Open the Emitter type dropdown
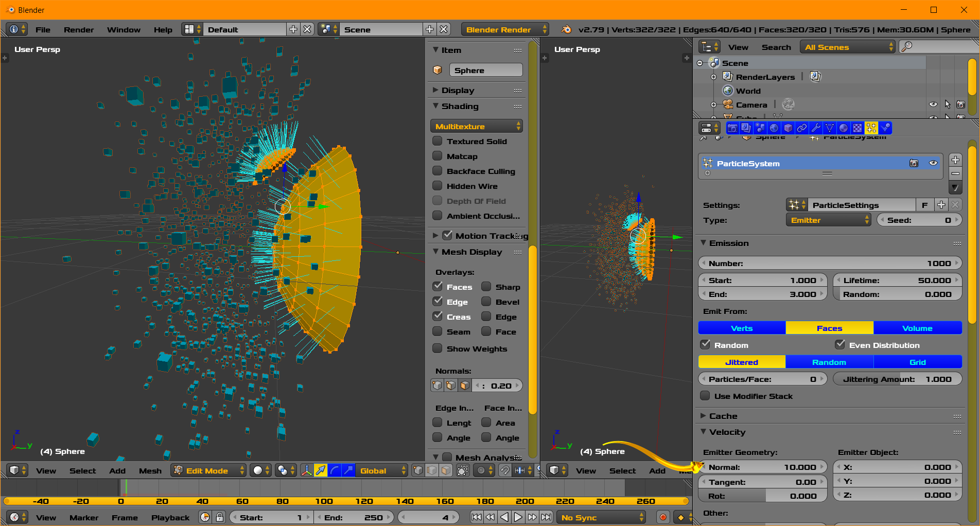The image size is (980, 526). [829, 220]
